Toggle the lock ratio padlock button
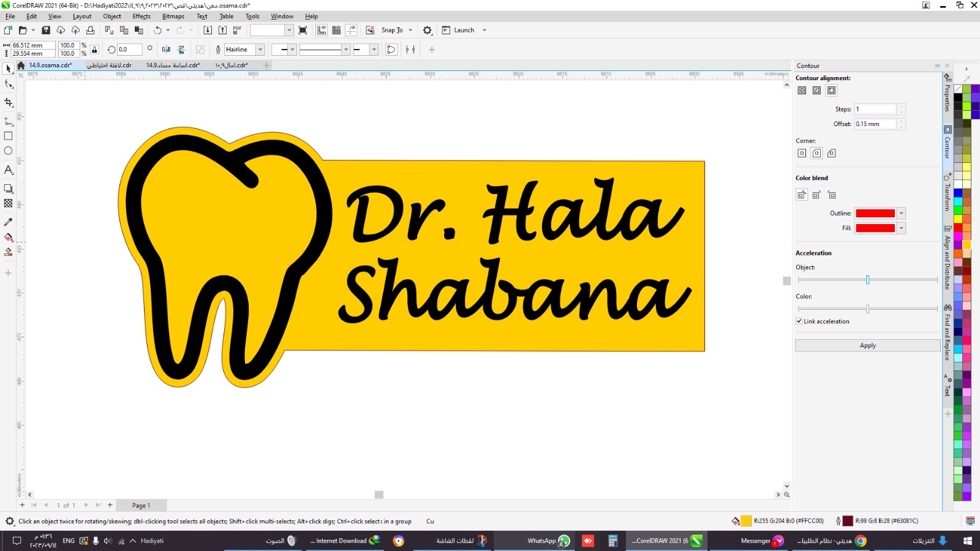 click(x=94, y=50)
